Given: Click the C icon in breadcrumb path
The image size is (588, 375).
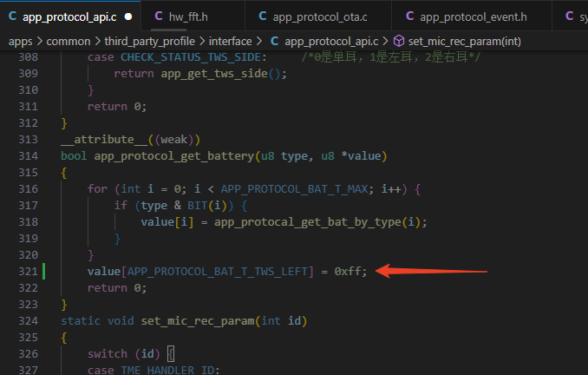Looking at the screenshot, I should point(275,41).
